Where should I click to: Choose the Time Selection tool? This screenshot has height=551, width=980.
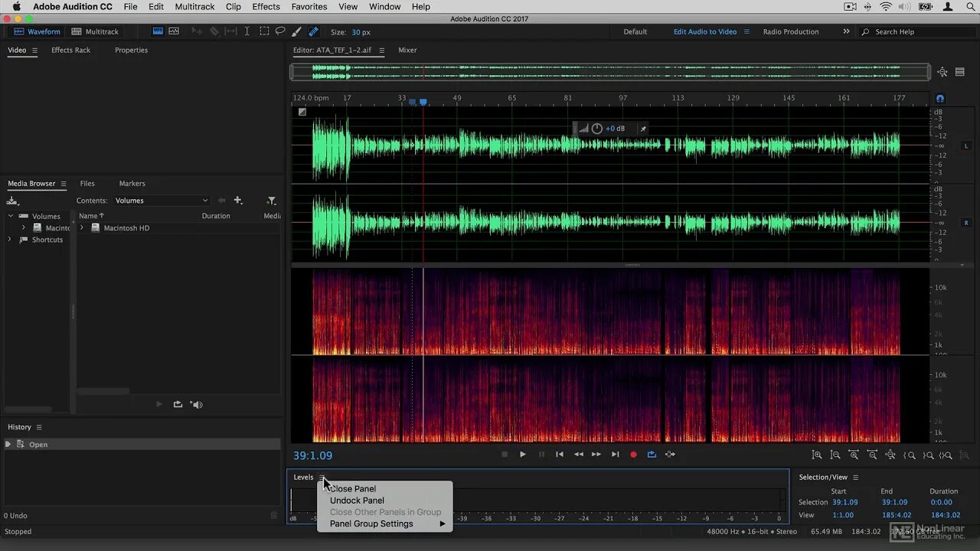coord(247,32)
